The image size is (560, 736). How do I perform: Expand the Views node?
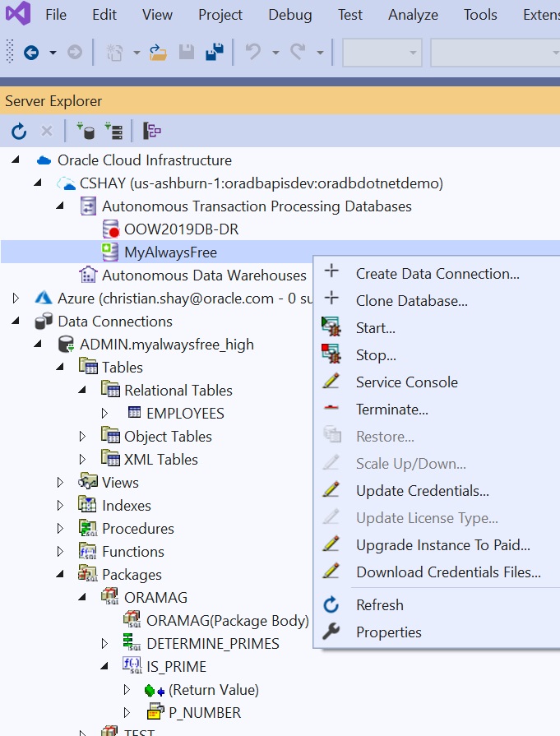pyautogui.click(x=60, y=482)
